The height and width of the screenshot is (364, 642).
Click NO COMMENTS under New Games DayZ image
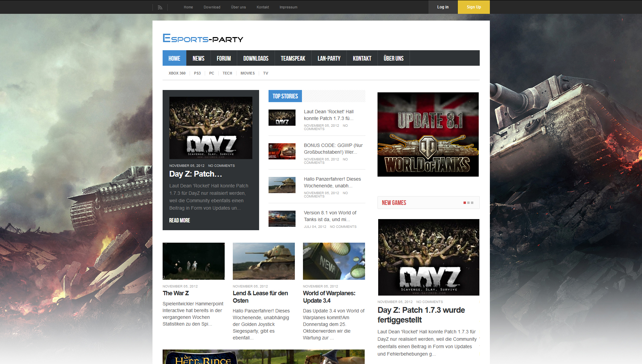[x=429, y=302]
